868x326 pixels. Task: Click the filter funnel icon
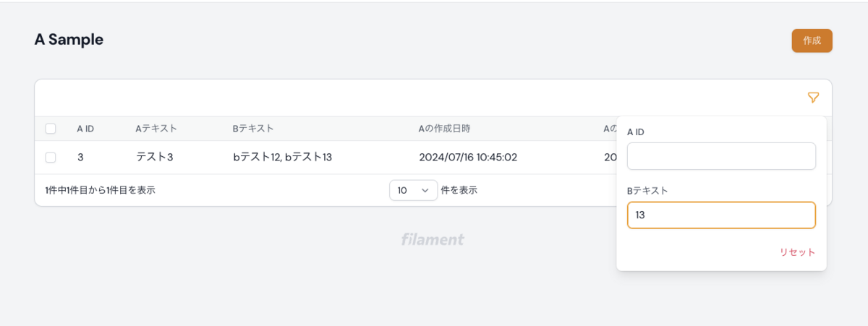[x=813, y=98]
